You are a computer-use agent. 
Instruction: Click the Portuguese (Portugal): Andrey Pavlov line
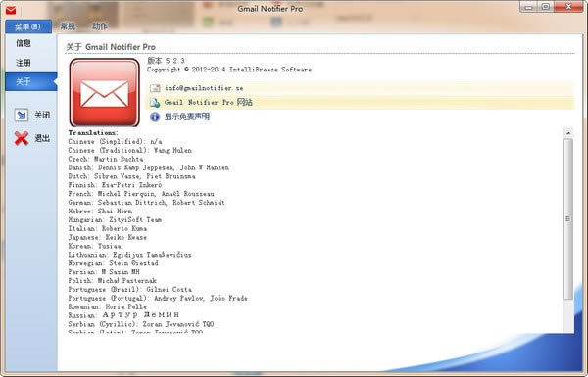click(x=158, y=299)
